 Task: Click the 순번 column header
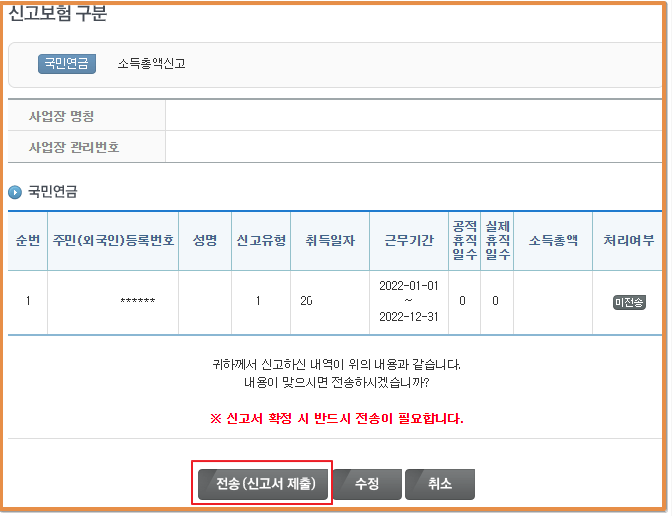27,241
